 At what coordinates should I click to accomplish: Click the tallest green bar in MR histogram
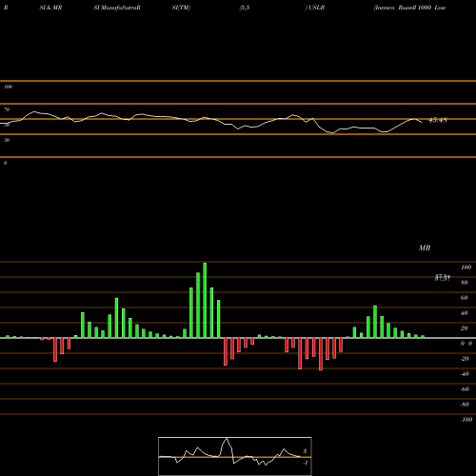pos(205,300)
